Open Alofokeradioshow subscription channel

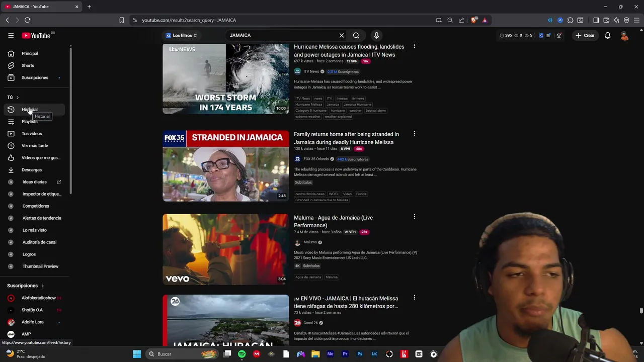click(x=35, y=298)
